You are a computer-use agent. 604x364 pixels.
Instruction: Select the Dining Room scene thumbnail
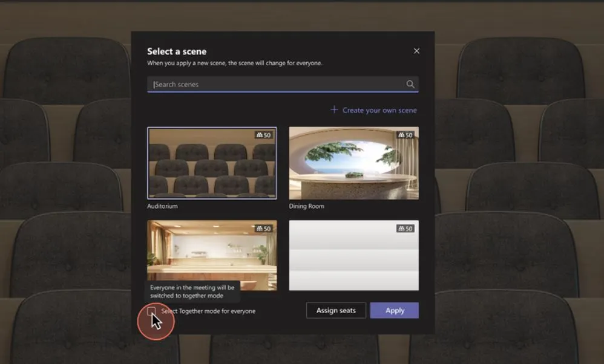click(x=353, y=163)
